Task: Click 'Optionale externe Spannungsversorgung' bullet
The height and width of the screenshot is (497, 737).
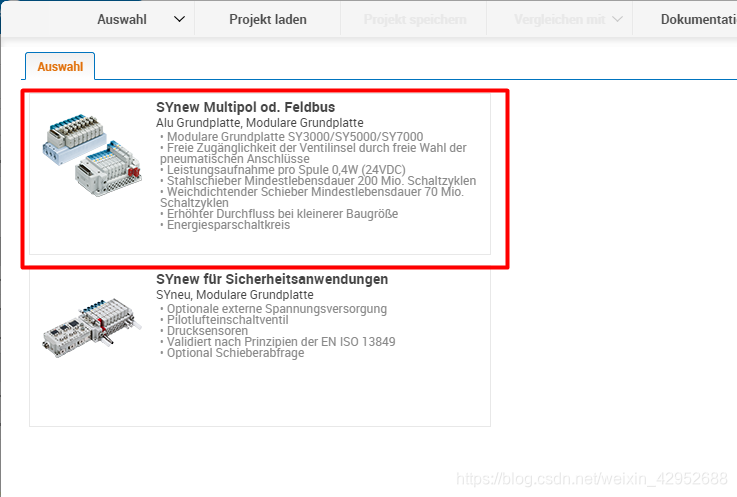Action: pyautogui.click(x=276, y=309)
